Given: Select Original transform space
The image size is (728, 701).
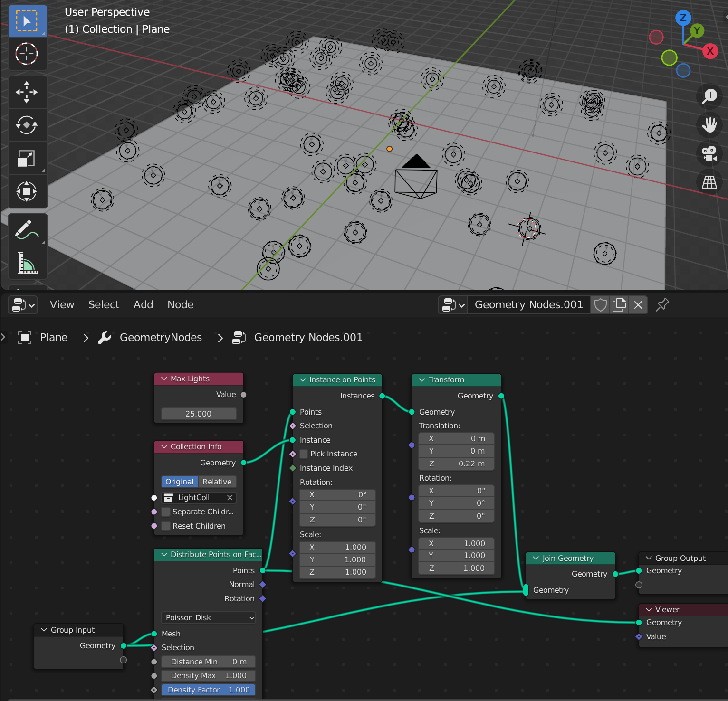Looking at the screenshot, I should pyautogui.click(x=179, y=482).
